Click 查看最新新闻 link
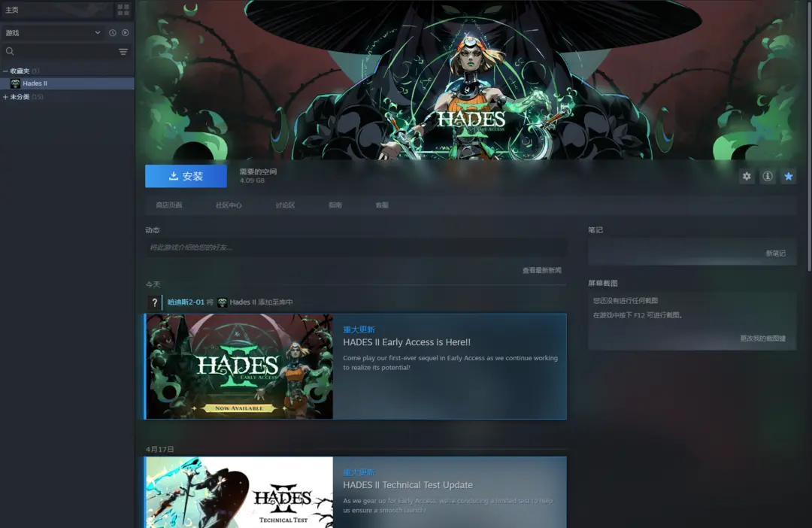The width and height of the screenshot is (812, 528). point(541,271)
